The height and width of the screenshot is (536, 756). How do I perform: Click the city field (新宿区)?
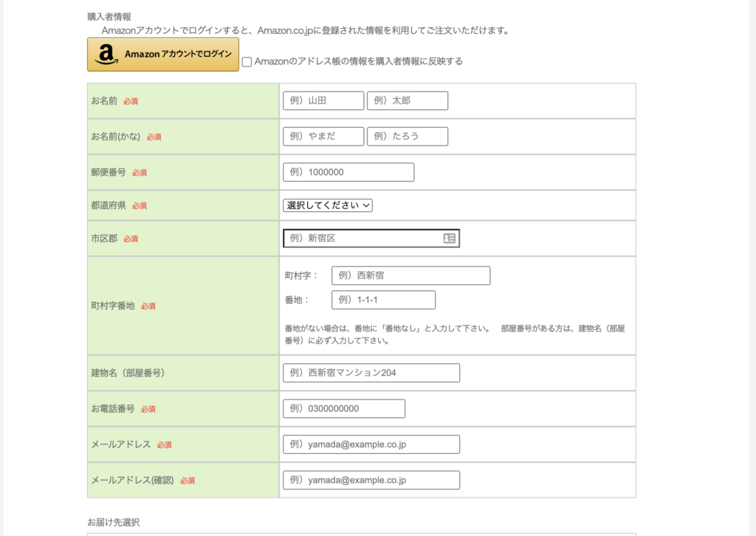[x=362, y=238]
